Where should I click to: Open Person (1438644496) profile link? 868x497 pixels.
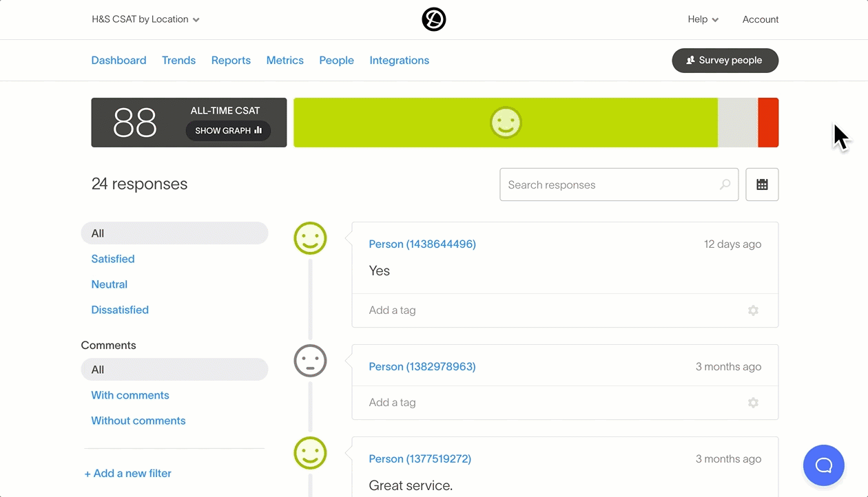point(422,244)
